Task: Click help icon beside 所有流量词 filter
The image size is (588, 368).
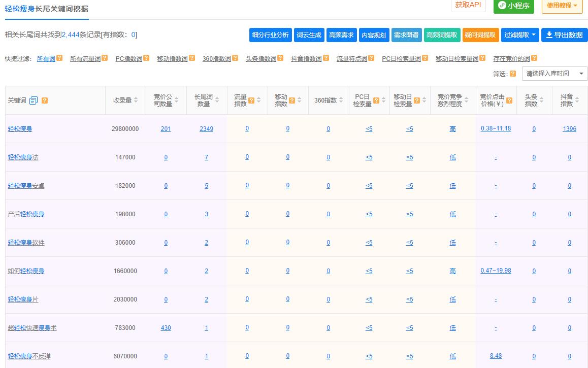Action: click(105, 58)
